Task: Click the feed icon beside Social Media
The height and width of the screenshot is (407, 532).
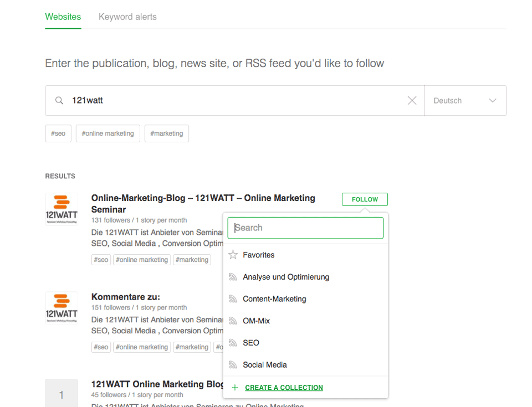Action: 232,364
